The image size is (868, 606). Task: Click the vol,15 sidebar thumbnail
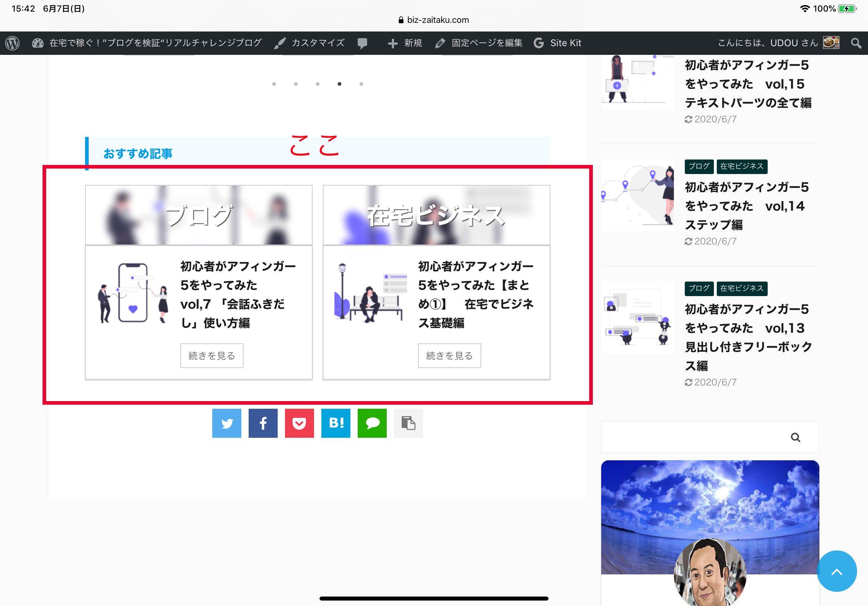point(638,82)
